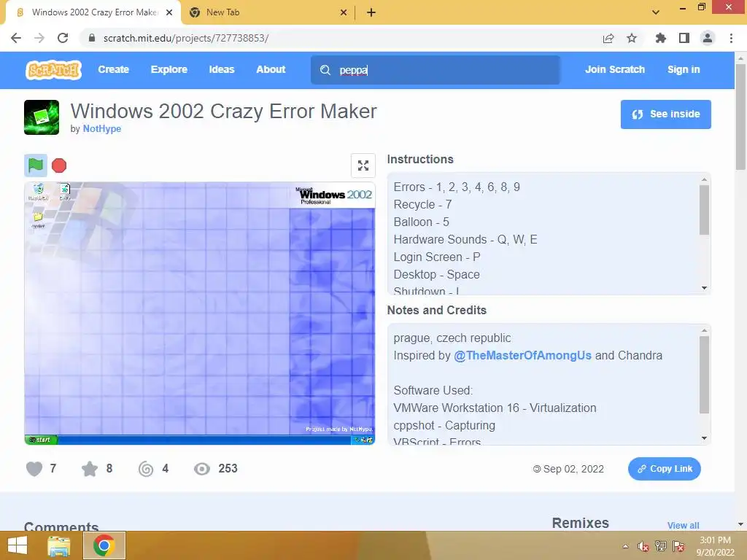
Task: Click the red stop button
Action: click(x=59, y=166)
